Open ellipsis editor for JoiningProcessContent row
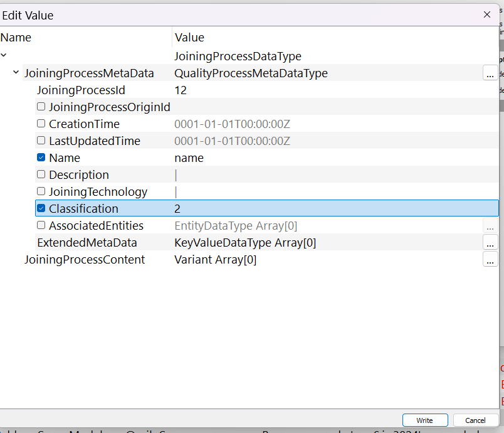The image size is (504, 433). (490, 260)
